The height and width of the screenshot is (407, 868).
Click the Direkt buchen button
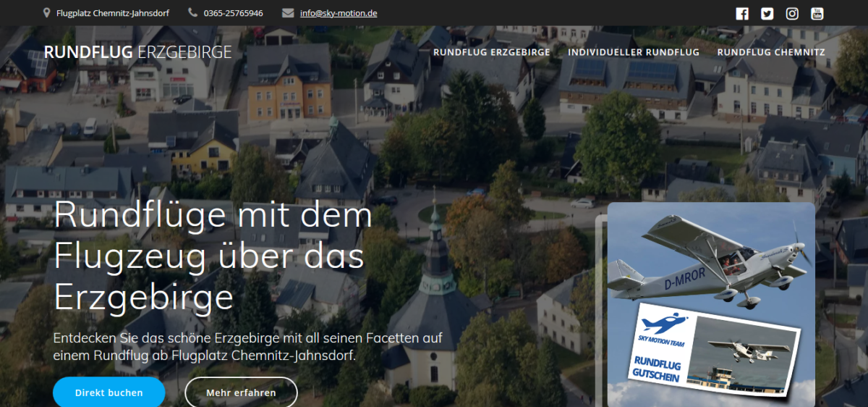point(109,393)
